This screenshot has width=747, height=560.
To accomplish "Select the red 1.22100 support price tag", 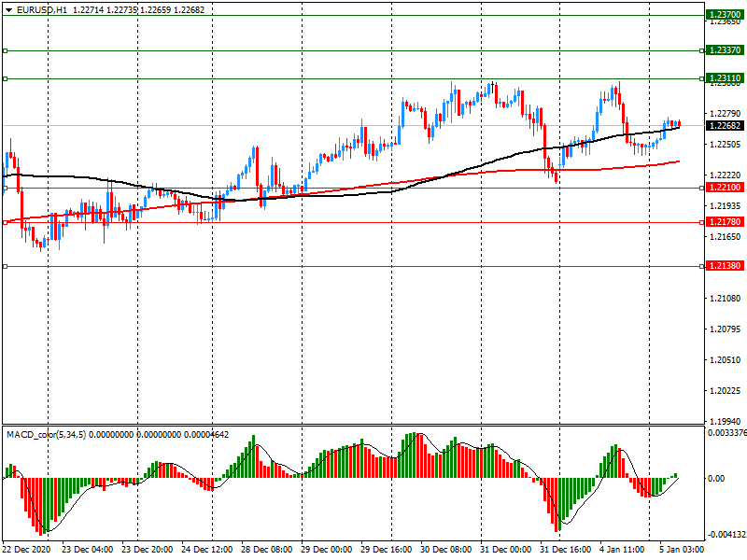I will 725,188.
